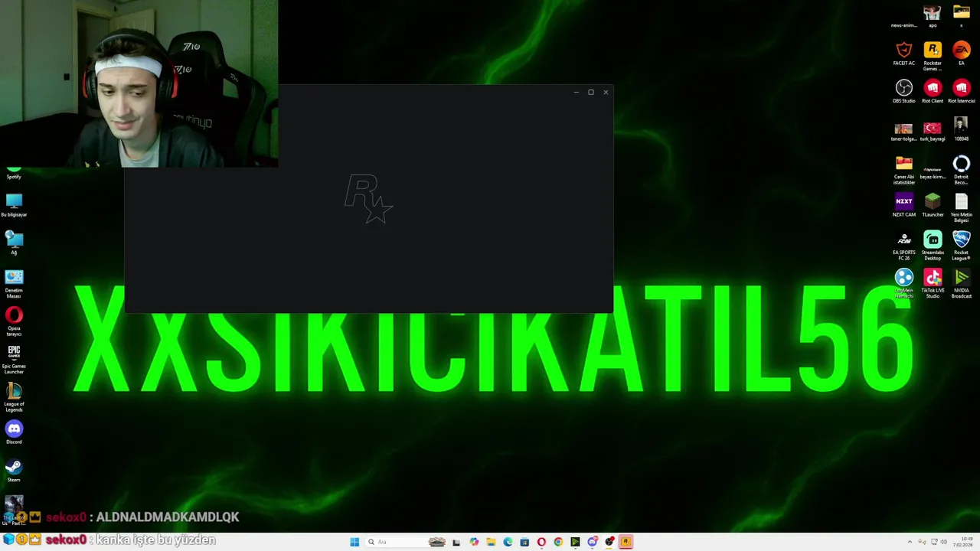The width and height of the screenshot is (980, 551).
Task: Open TikTok LIVE Studio shortcut
Action: coord(933,283)
